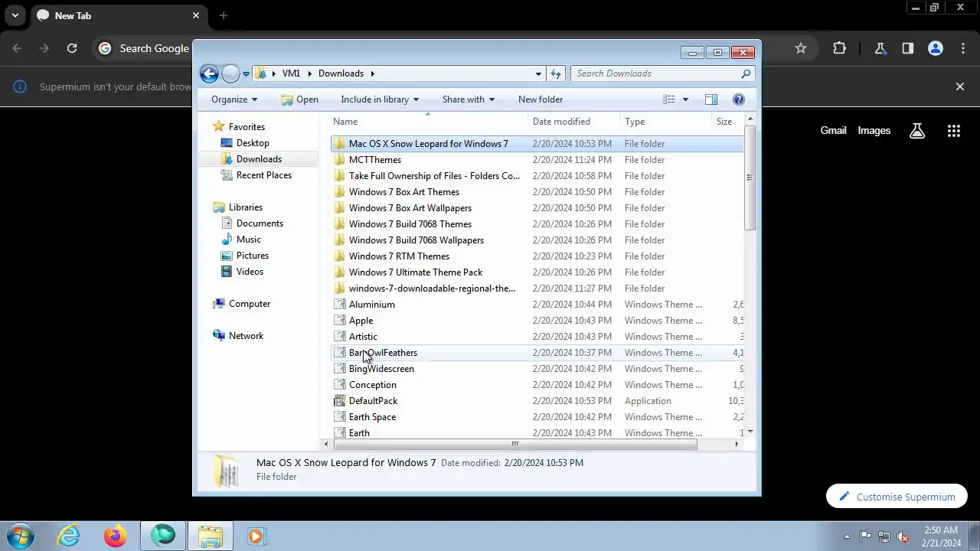Click Open in the Explorer toolbar
Image resolution: width=980 pixels, height=551 pixels.
click(299, 99)
